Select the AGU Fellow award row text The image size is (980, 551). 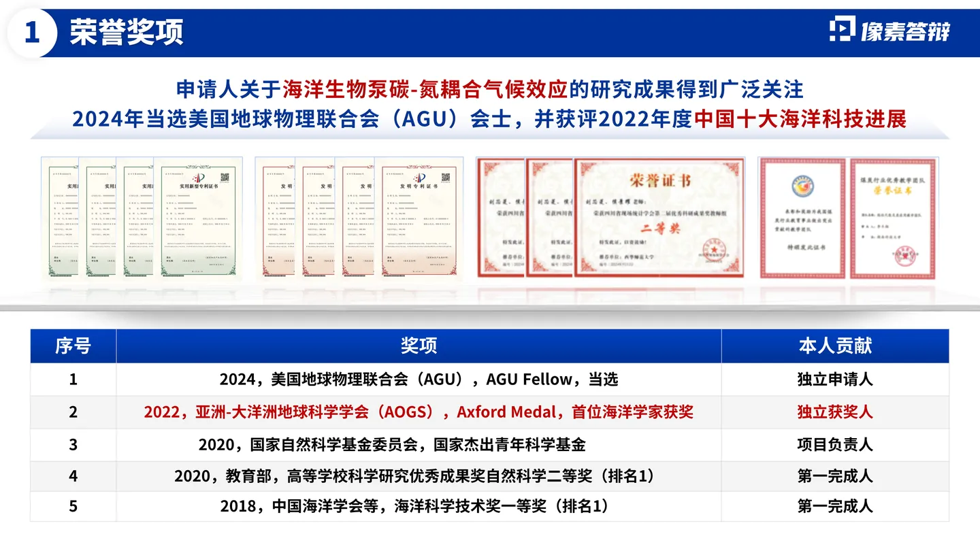point(419,380)
